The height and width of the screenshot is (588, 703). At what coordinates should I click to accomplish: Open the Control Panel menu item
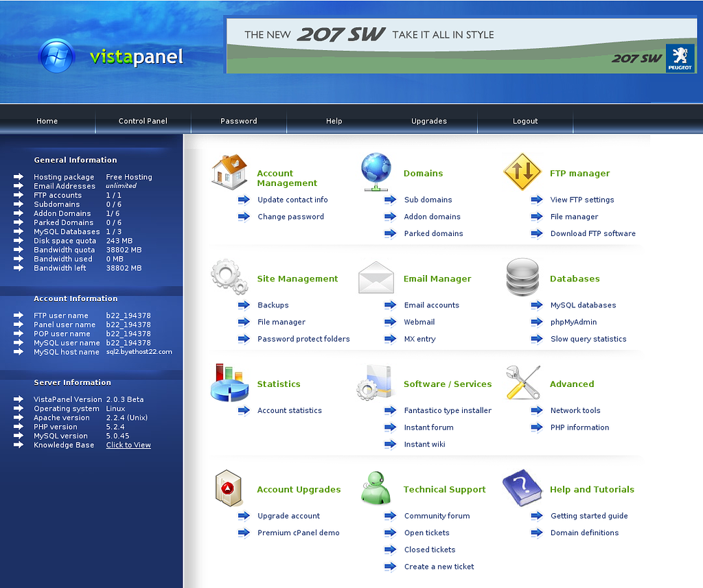pyautogui.click(x=143, y=121)
